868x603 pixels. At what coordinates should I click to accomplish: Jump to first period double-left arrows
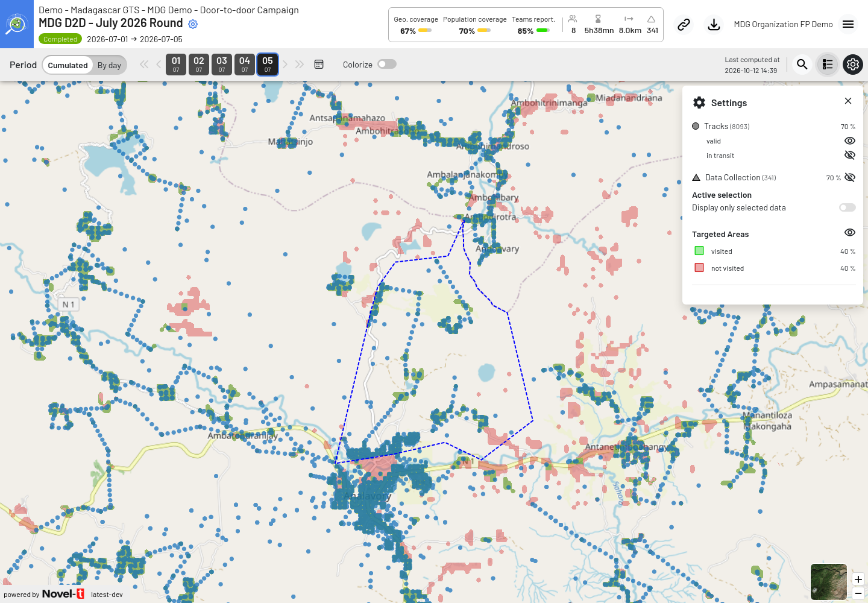pos(144,65)
